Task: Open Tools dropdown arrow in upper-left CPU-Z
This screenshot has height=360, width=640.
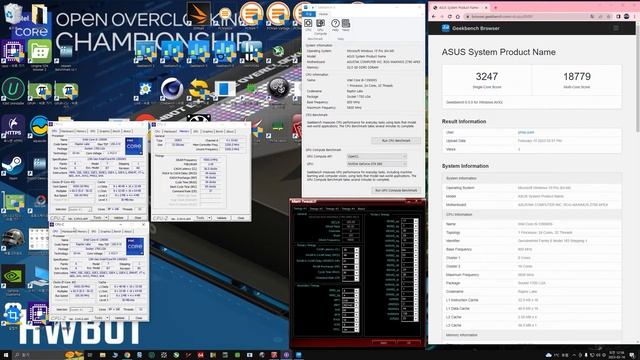Action: point(106,218)
